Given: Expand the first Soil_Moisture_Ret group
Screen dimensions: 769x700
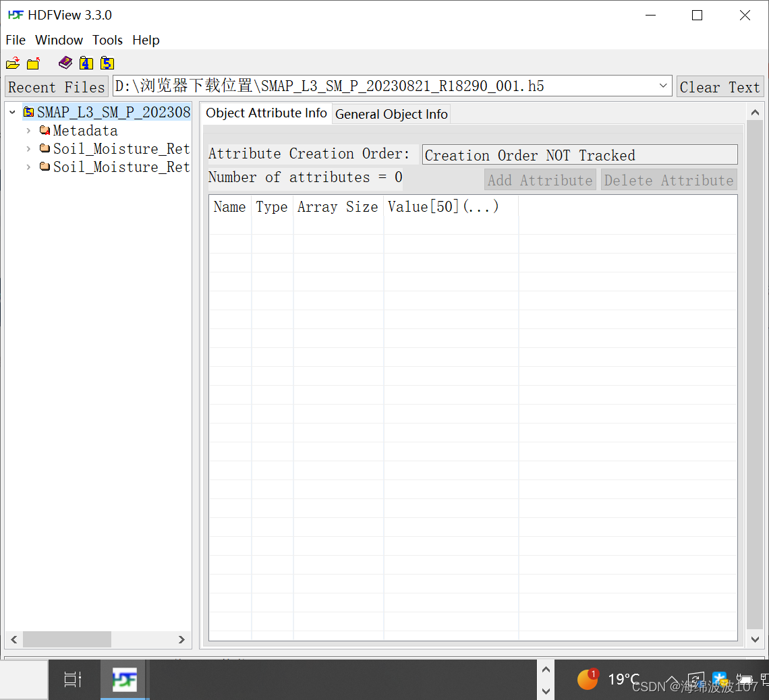Looking at the screenshot, I should [28, 148].
